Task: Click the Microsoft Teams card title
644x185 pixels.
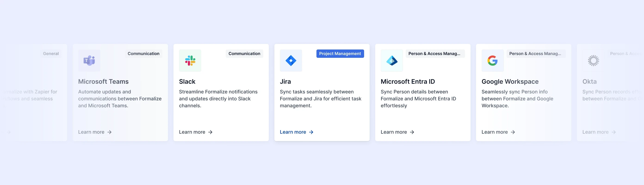Action: (103, 81)
